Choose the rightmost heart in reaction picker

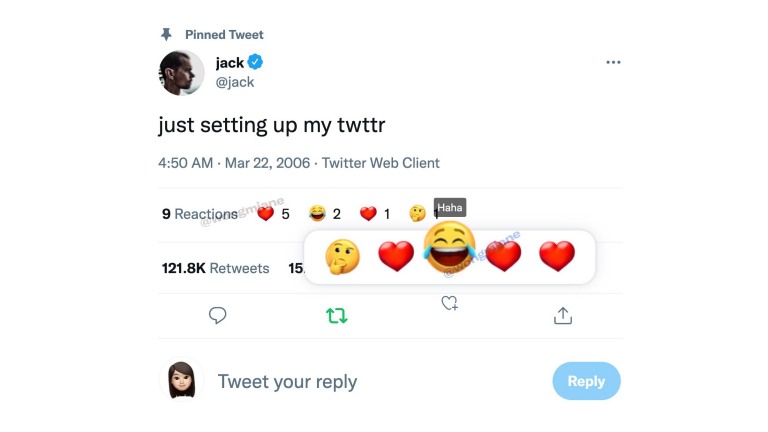coord(557,257)
